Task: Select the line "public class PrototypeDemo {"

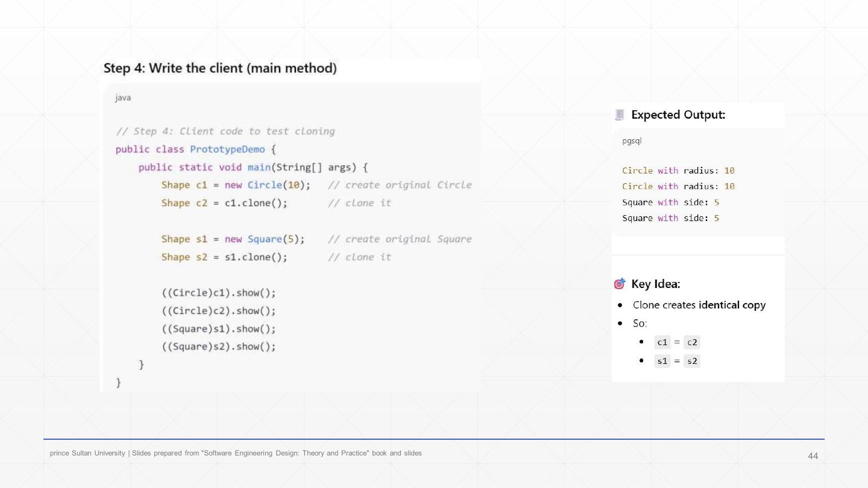Action: pos(196,149)
